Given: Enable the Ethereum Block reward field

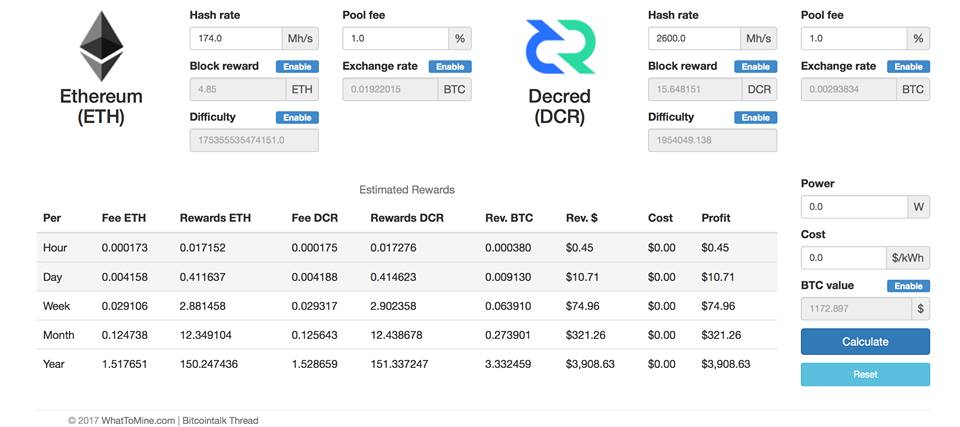Looking at the screenshot, I should [x=296, y=66].
